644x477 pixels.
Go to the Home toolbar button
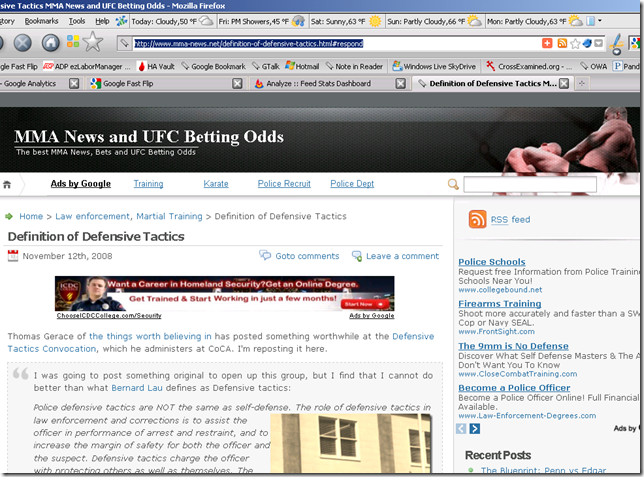click(51, 43)
